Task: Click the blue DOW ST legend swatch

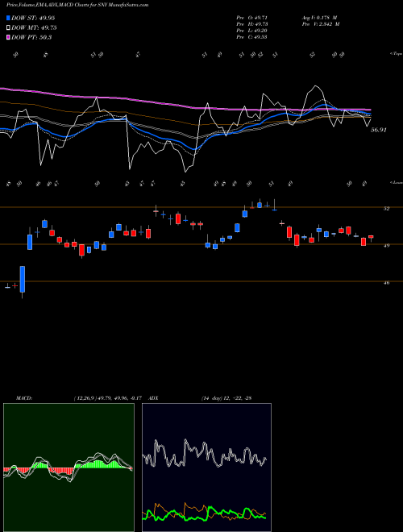Action: coord(9,18)
